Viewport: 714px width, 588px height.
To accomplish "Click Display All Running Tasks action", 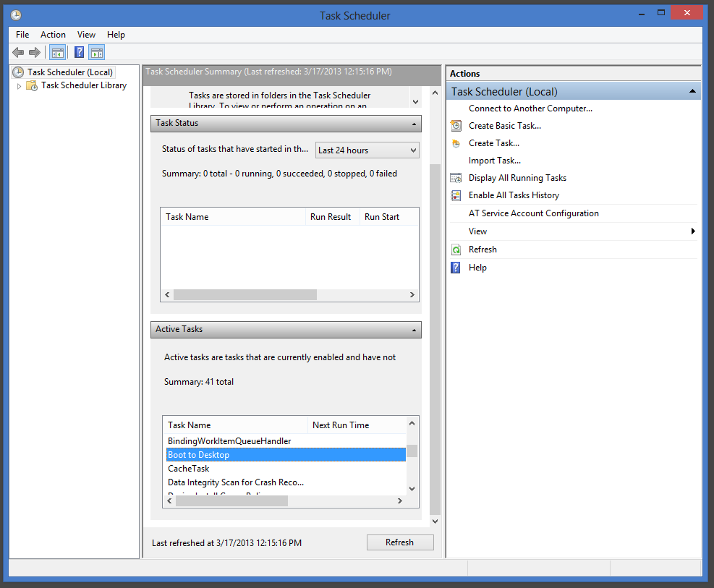I will pyautogui.click(x=517, y=177).
